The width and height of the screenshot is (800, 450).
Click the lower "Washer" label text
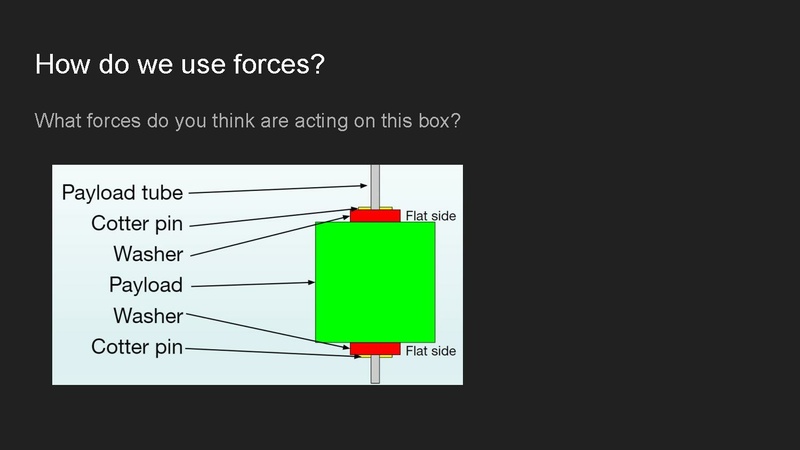pyautogui.click(x=148, y=316)
